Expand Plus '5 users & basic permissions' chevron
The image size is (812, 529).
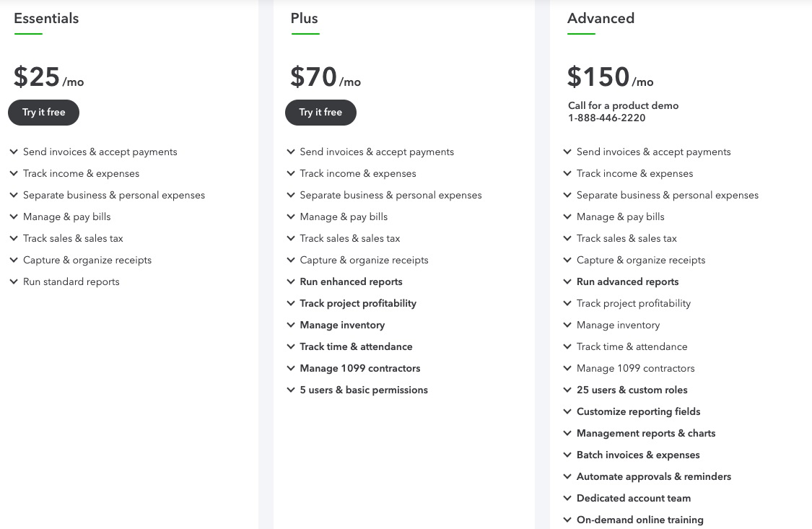tap(291, 390)
